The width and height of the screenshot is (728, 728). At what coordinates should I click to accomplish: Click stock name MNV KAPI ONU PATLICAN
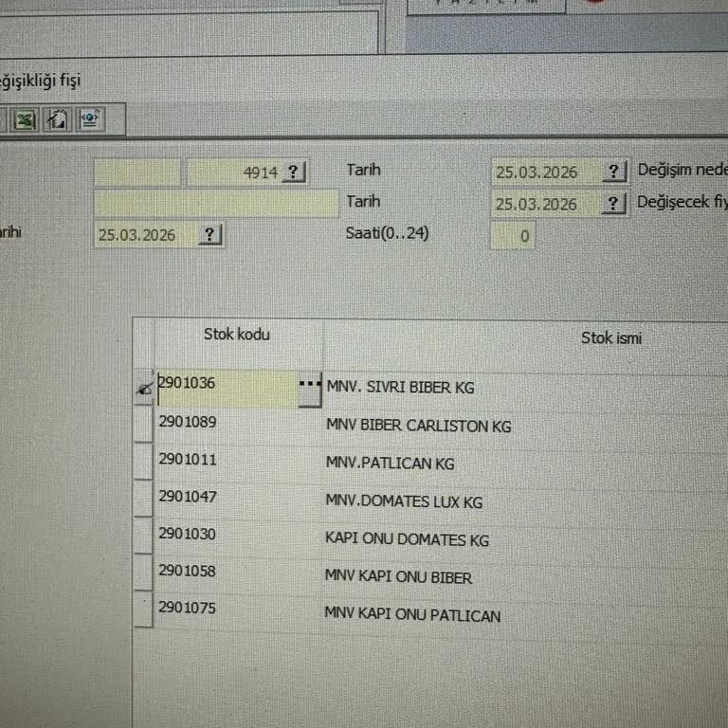pos(412,614)
